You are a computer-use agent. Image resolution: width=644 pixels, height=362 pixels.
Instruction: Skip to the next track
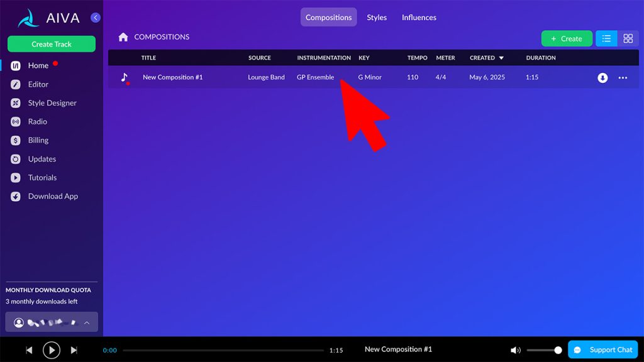pyautogui.click(x=74, y=350)
